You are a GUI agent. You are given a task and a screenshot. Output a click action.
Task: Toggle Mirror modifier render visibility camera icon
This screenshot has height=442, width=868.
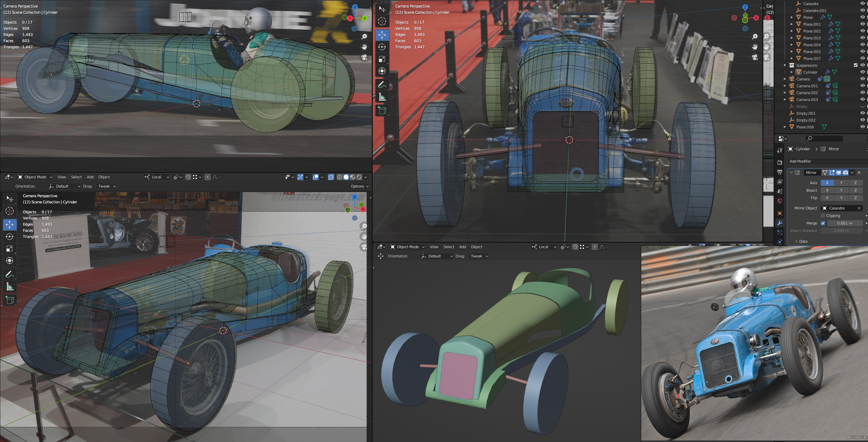(x=845, y=173)
